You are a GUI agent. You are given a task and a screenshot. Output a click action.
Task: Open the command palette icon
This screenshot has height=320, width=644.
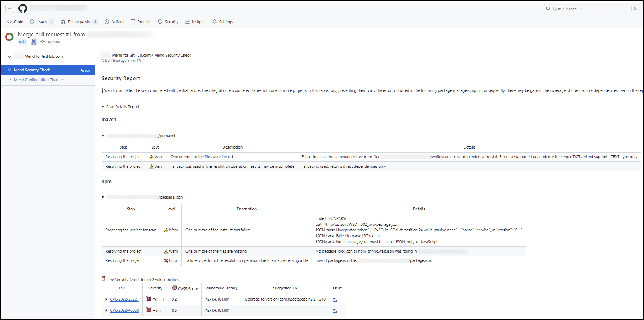tap(636, 8)
